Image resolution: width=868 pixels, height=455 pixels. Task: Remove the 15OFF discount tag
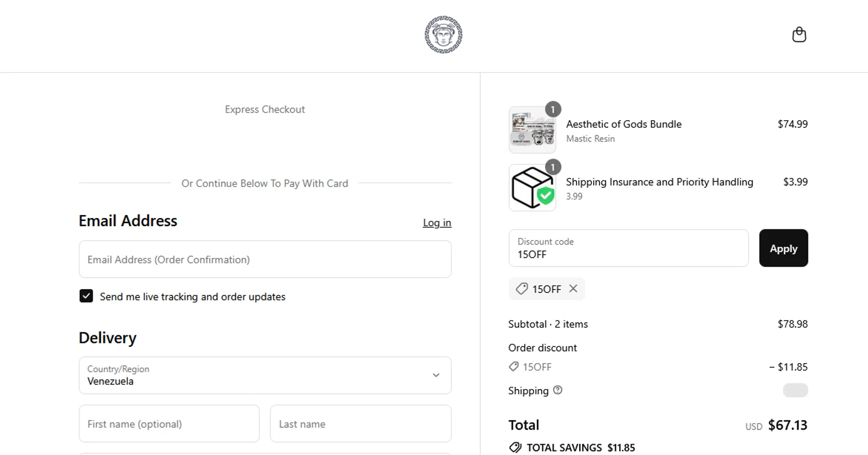(573, 288)
